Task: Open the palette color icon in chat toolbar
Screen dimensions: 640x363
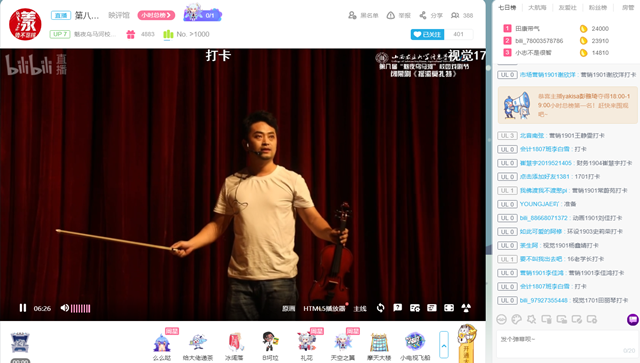Action: [x=517, y=319]
